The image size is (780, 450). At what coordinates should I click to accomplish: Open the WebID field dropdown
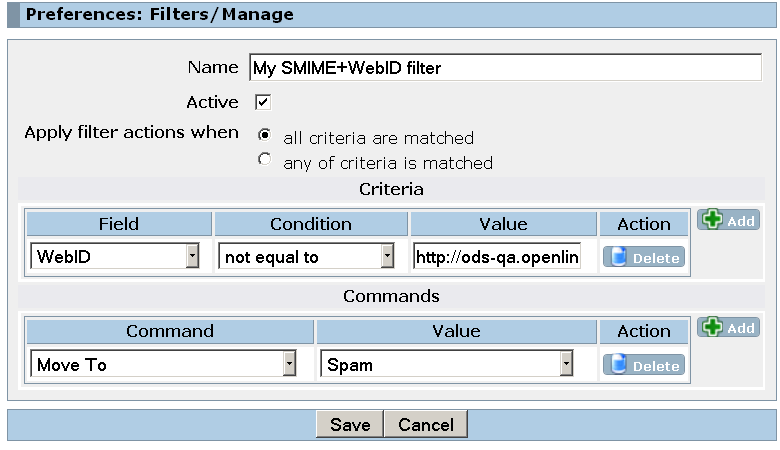115,256
